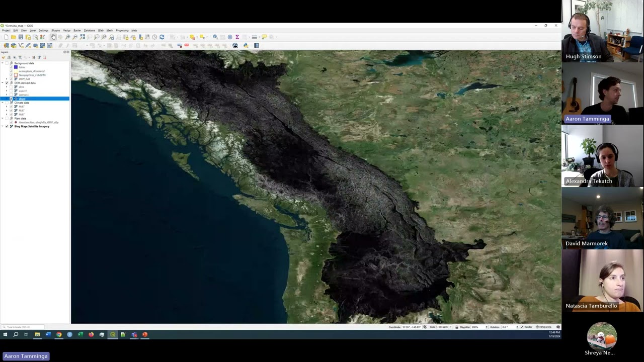Uncheck the Bing Maps Satellite Imagery layer
This screenshot has width=644, height=362.
(x=7, y=126)
